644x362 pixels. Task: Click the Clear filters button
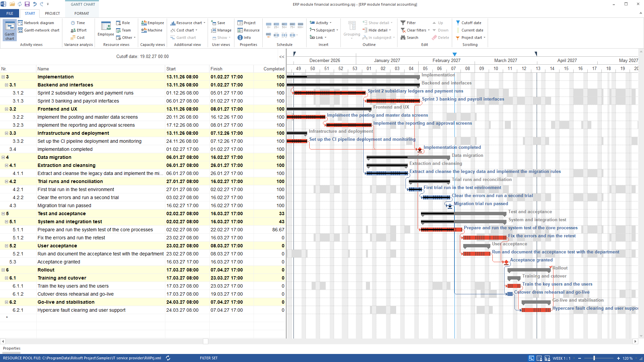point(415,30)
